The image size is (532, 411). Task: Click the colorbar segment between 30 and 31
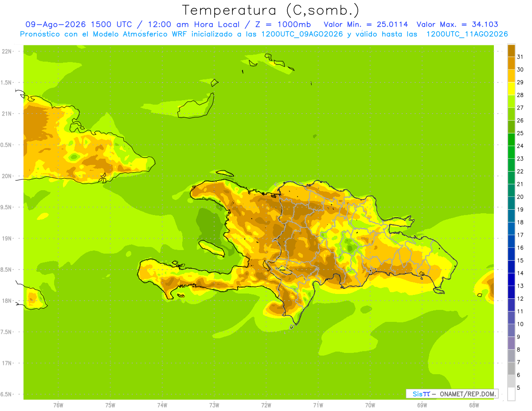511,63
